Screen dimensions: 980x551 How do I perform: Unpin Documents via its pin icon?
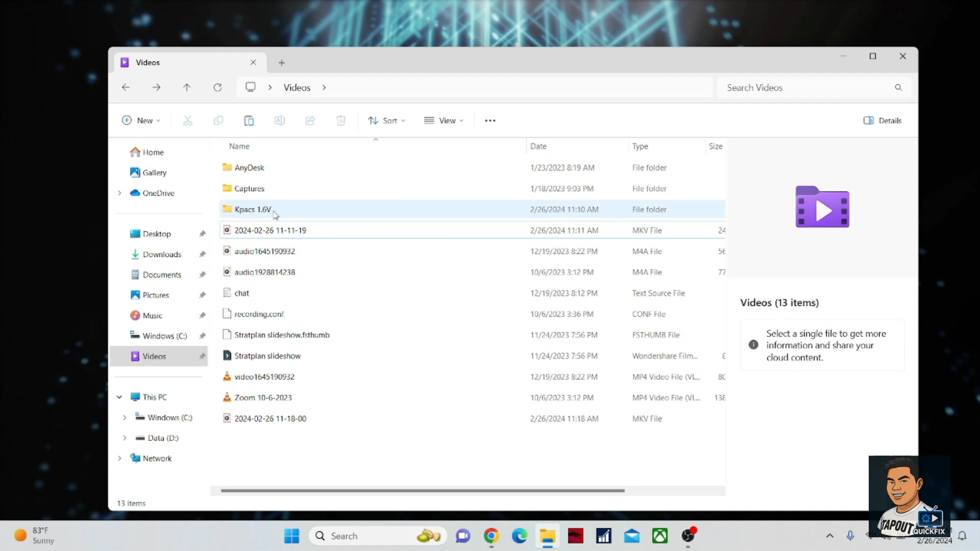click(202, 275)
